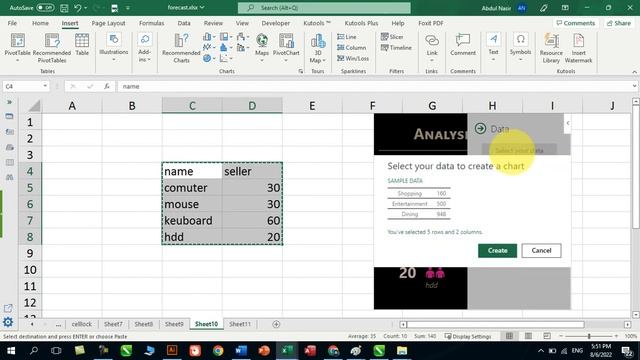Screen dimensions: 640x360
Task: Open Word from the taskbar
Action: pos(241,351)
